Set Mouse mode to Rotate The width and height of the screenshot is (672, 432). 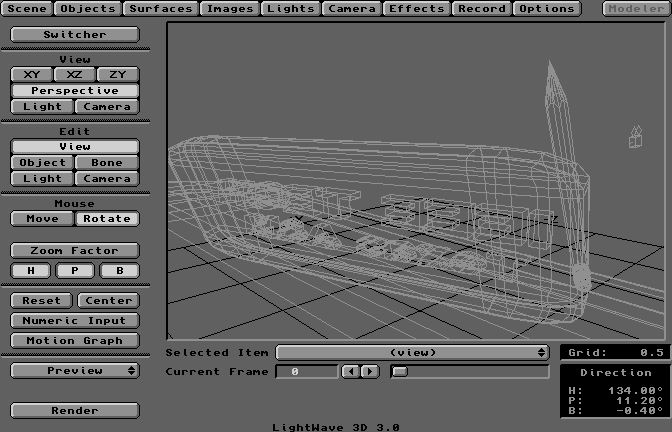107,219
